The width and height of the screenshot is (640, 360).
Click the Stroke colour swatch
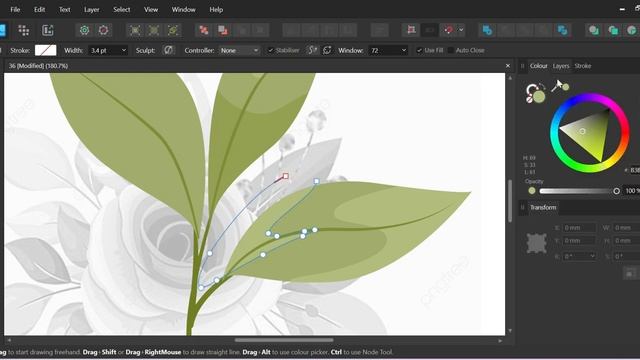46,50
